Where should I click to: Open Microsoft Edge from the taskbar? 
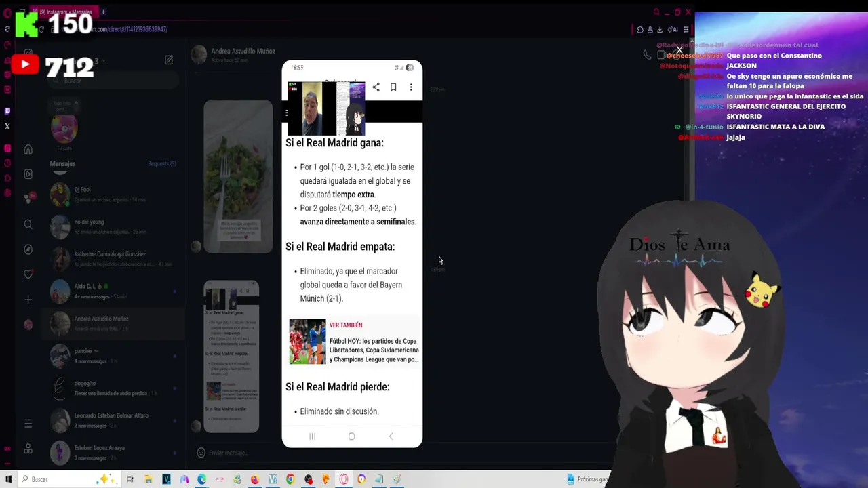coord(201,479)
